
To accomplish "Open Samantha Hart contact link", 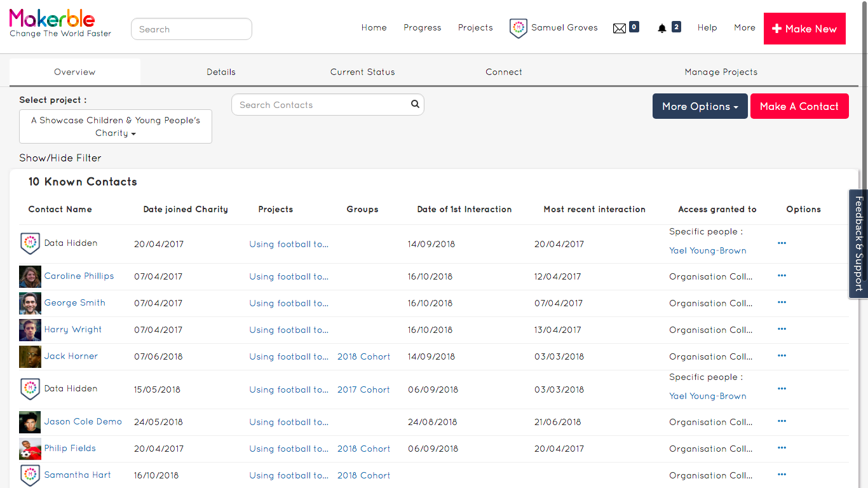I will pos(78,475).
